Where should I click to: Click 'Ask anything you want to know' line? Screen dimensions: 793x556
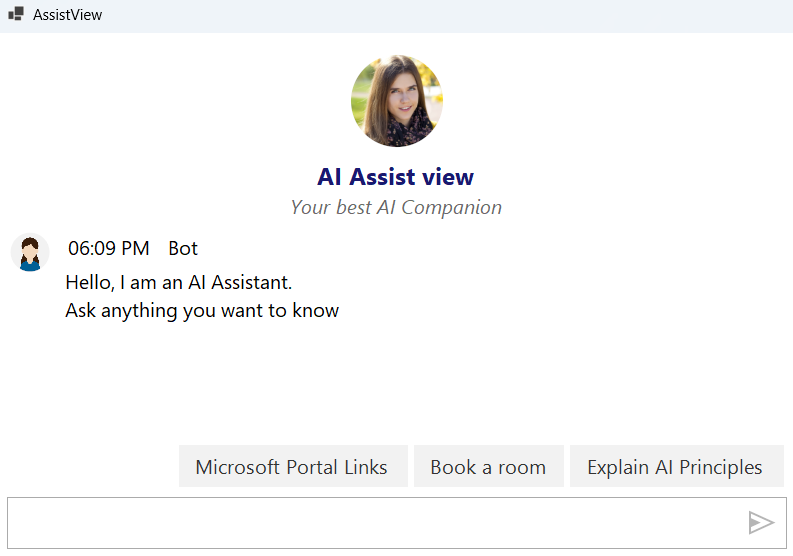coord(202,311)
